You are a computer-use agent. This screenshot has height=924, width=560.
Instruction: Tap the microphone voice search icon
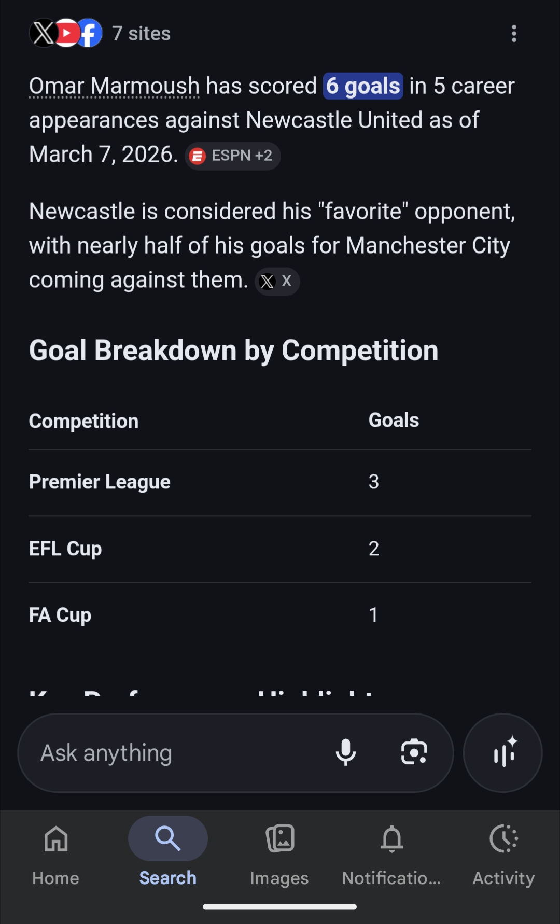point(345,752)
